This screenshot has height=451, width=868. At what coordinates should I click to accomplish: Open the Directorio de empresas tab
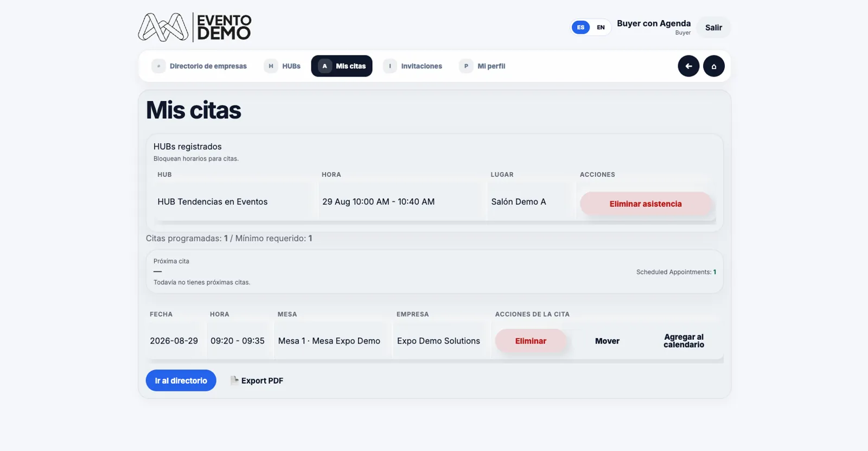(x=199, y=66)
